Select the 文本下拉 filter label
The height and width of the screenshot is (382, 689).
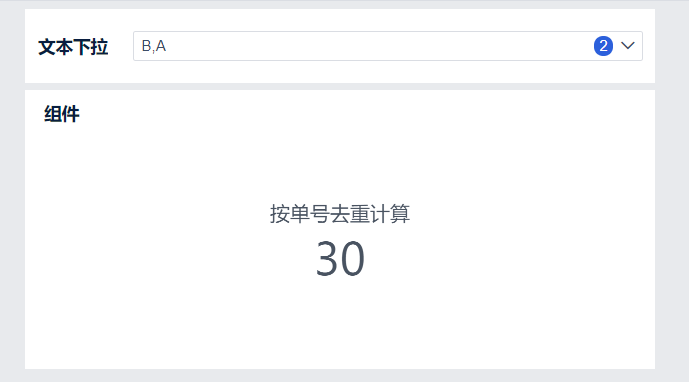[73, 47]
